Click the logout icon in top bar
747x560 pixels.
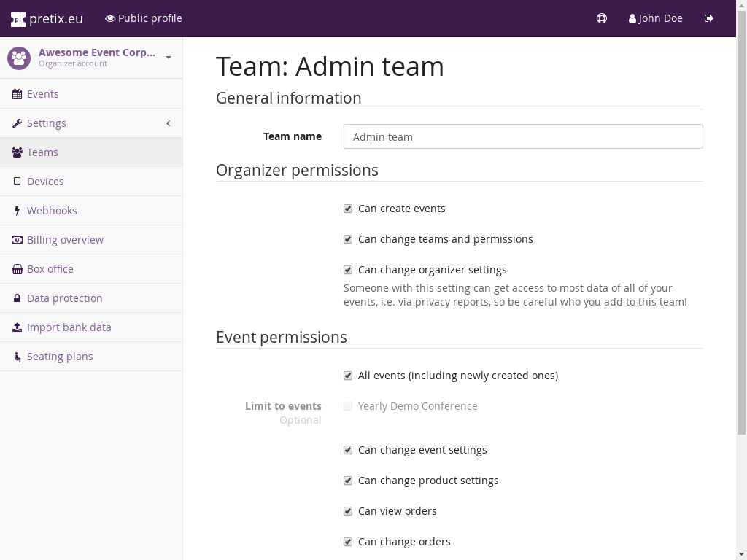709,18
